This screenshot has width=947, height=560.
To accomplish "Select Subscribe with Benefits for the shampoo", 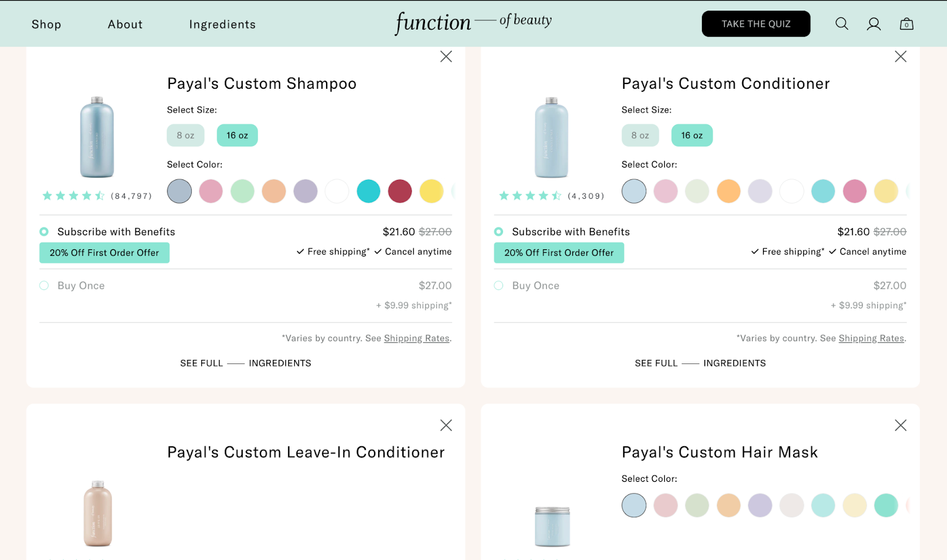I will coord(44,231).
